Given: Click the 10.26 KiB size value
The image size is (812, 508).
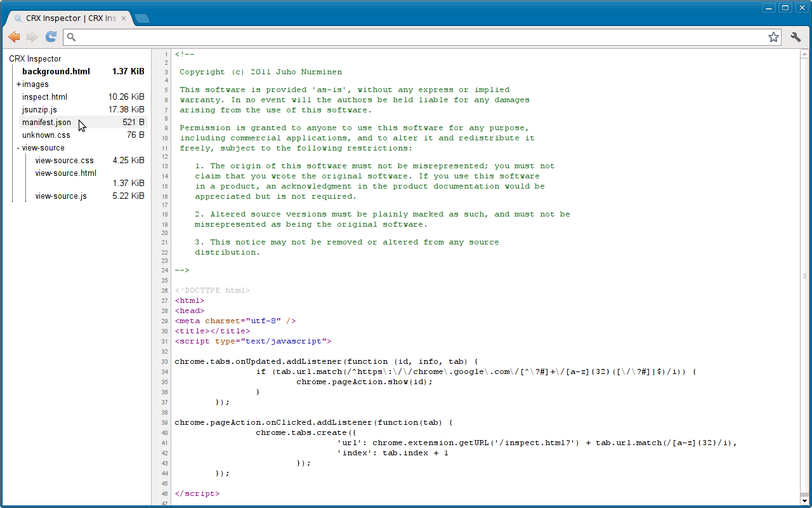Looking at the screenshot, I should tap(126, 97).
